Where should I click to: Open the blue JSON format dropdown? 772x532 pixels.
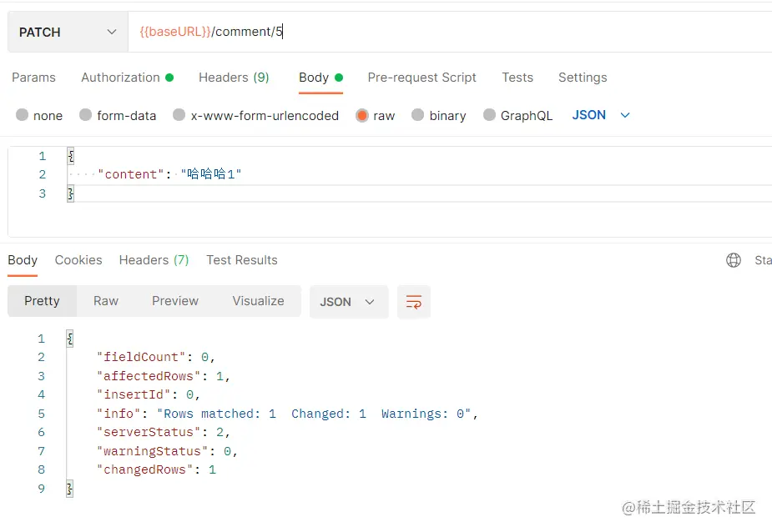coord(601,115)
